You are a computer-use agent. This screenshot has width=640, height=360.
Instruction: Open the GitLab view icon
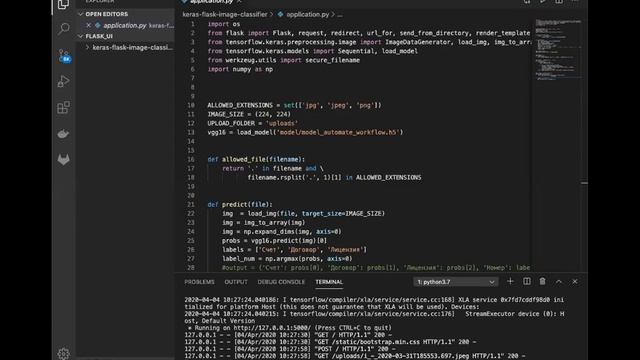pos(63,160)
